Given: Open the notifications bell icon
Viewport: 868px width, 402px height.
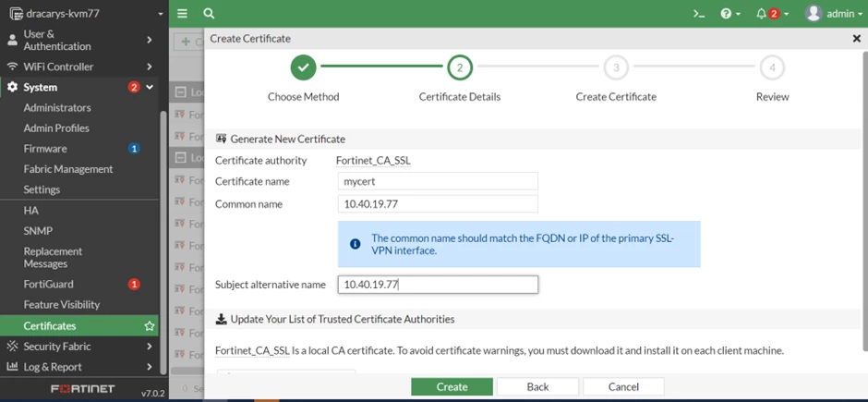Looking at the screenshot, I should (x=761, y=14).
